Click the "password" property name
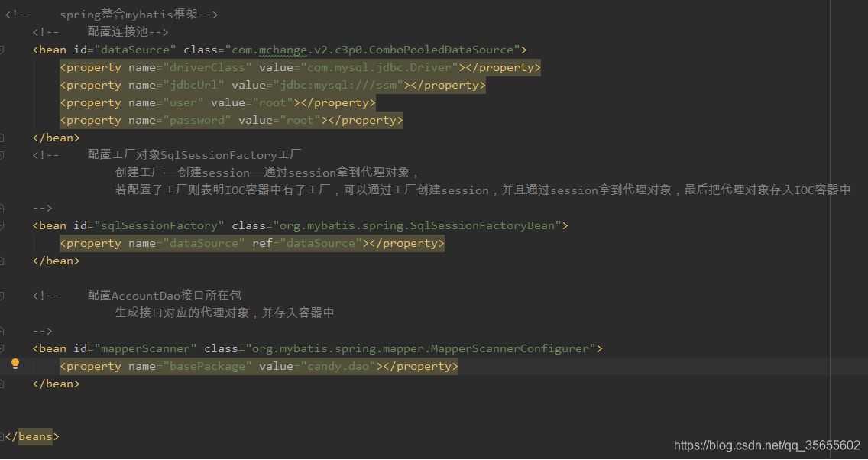 pyautogui.click(x=198, y=121)
